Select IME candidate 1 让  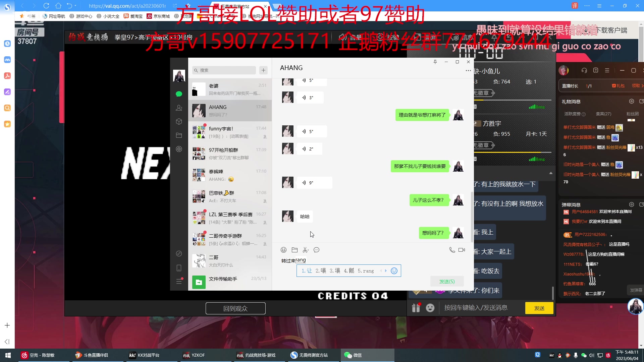point(307,270)
